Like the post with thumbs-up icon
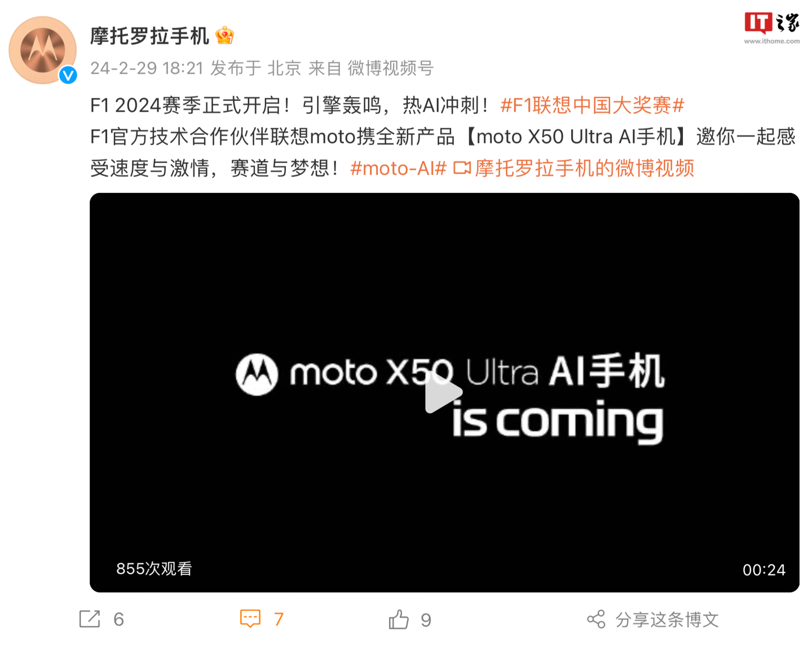The height and width of the screenshot is (645, 812). coord(399,619)
